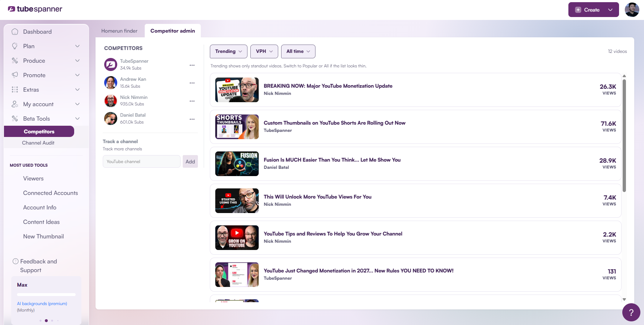Open the Viewers tool
644x325 pixels.
(x=33, y=179)
